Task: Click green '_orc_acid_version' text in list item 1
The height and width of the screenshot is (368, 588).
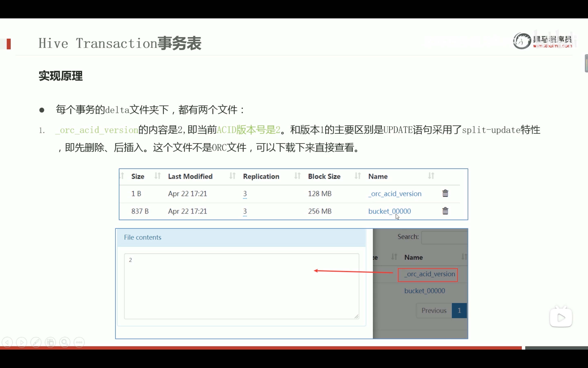Action: tap(97, 130)
